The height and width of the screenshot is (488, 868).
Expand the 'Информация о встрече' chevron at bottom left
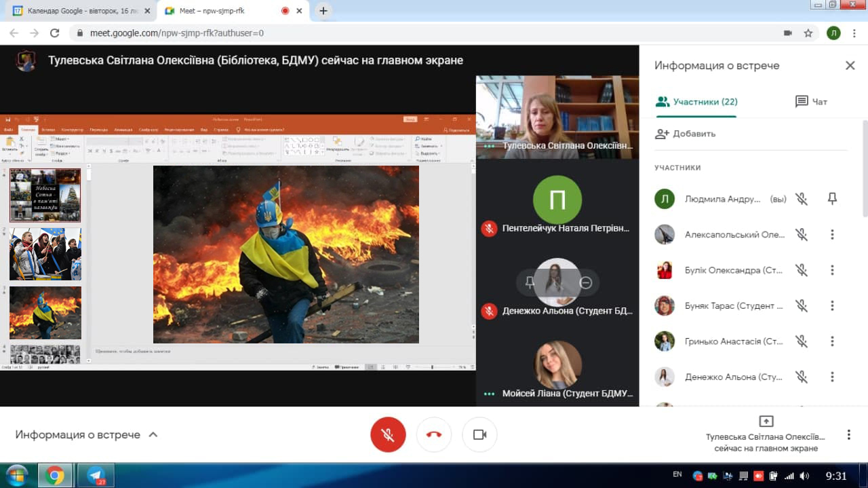(x=153, y=434)
